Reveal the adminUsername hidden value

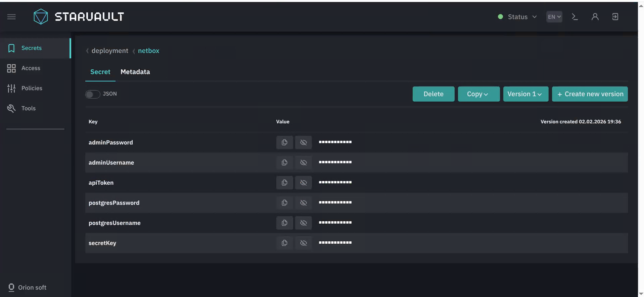point(303,163)
